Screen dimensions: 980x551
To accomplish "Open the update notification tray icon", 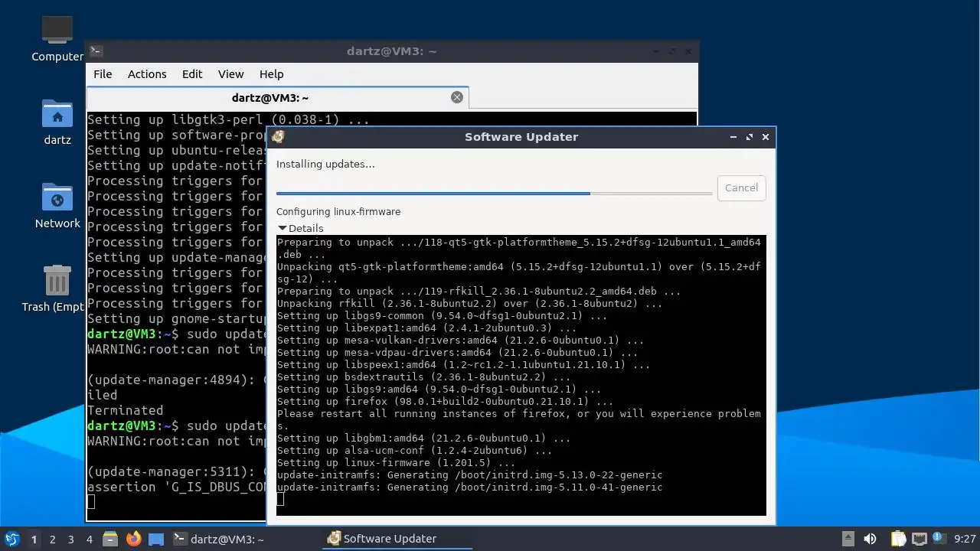I will 939,539.
